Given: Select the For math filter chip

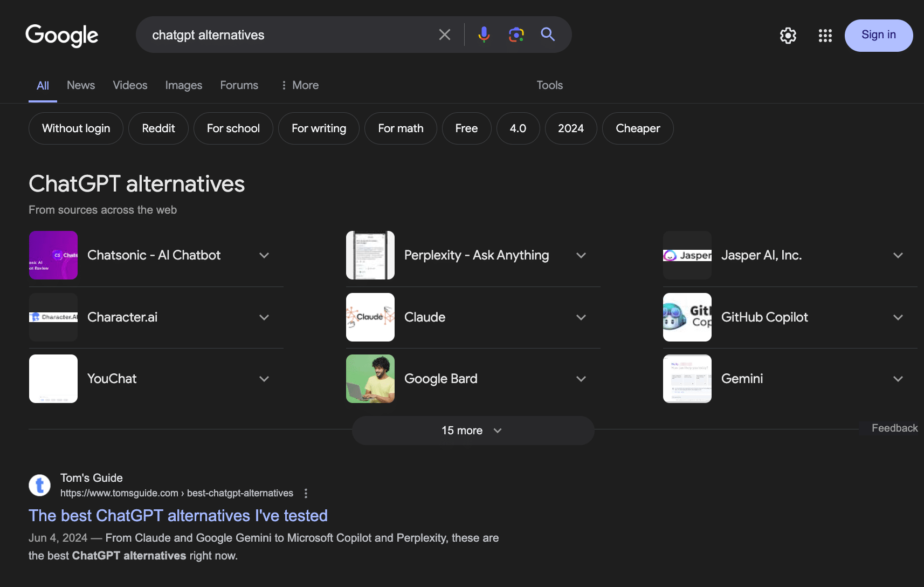Looking at the screenshot, I should [401, 128].
